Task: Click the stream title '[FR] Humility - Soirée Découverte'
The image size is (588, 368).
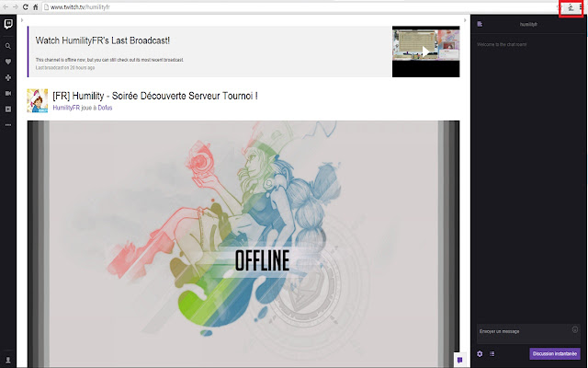Action: pyautogui.click(x=155, y=96)
